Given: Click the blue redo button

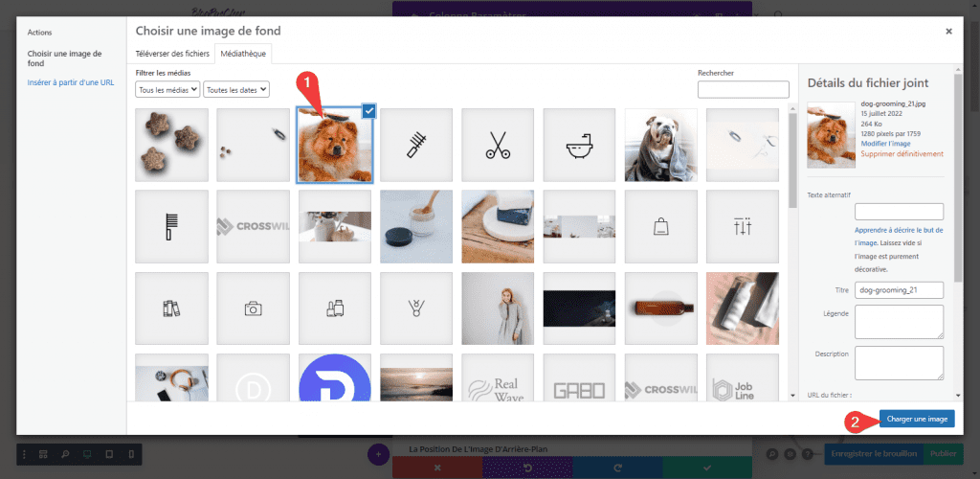Looking at the screenshot, I should coord(617,468).
